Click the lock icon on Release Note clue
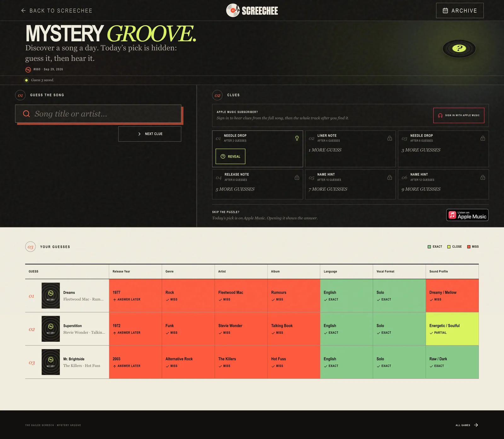The height and width of the screenshot is (439, 504). click(x=297, y=177)
